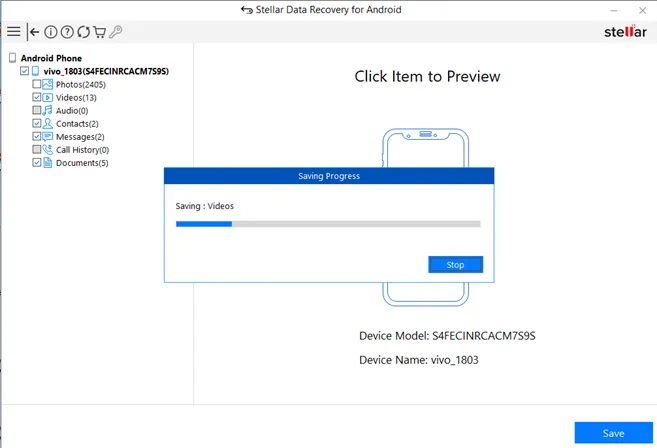Viewport: 657px width, 448px height.
Task: Click the circular update/refresh icon
Action: [83, 32]
